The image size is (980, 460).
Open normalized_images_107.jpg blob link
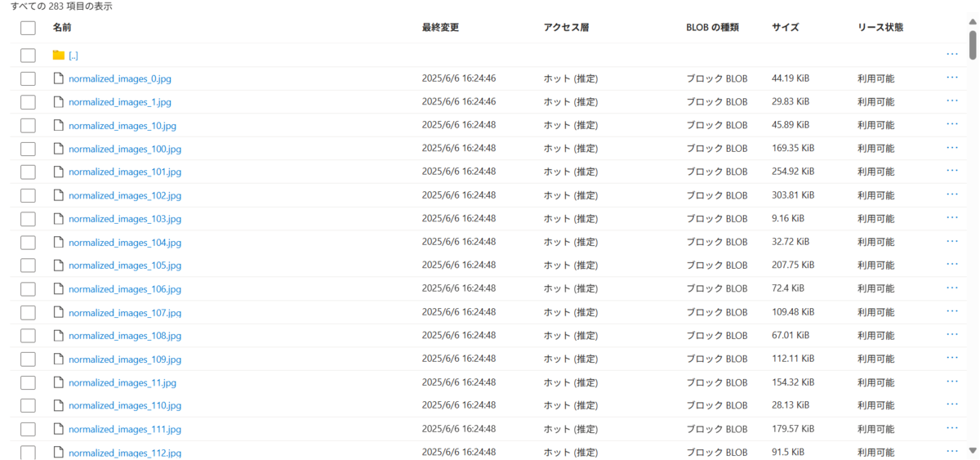click(125, 313)
